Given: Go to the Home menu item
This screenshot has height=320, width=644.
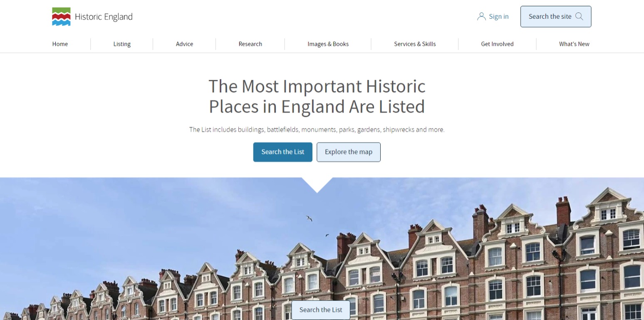Looking at the screenshot, I should tap(60, 44).
